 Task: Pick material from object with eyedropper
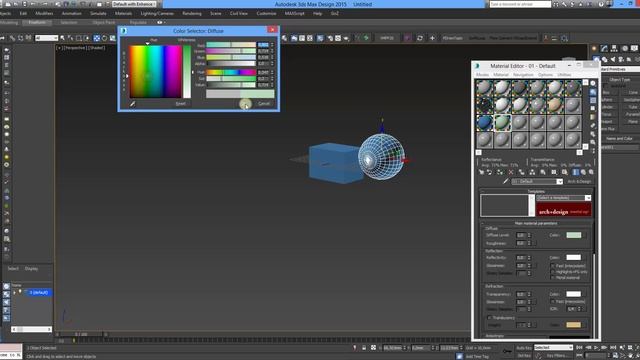coord(506,181)
